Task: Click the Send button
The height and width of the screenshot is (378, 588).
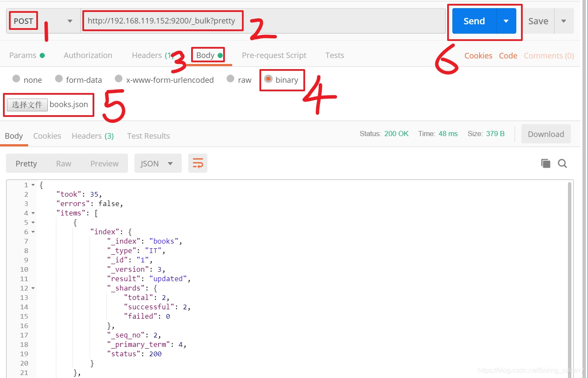Action: [x=474, y=21]
